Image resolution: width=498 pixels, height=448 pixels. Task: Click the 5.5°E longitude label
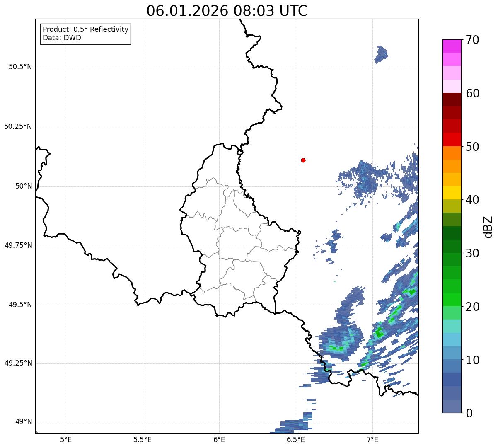(143, 439)
